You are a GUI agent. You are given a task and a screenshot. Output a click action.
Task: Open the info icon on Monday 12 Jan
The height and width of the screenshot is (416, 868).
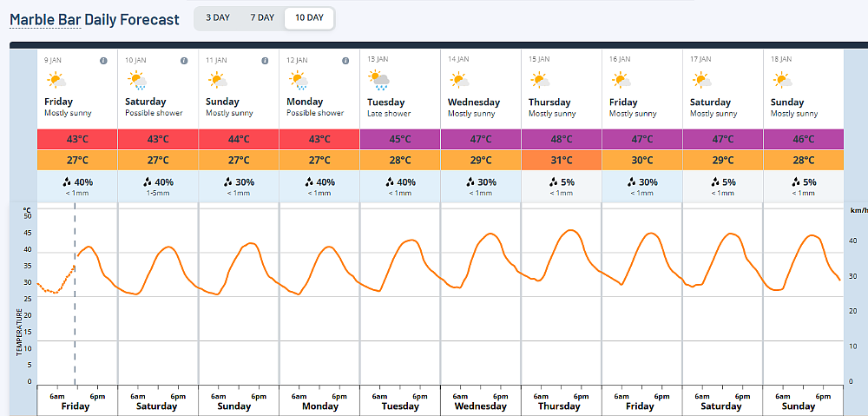click(345, 61)
